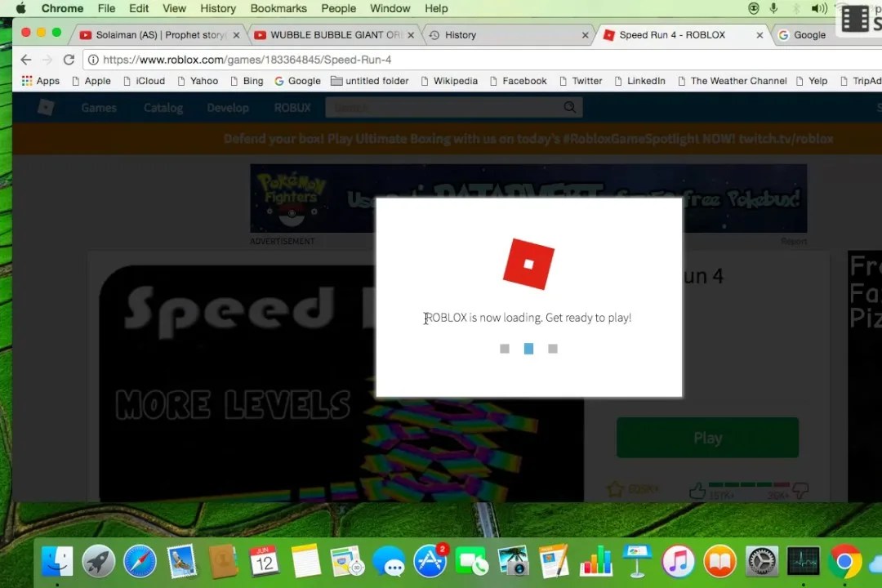This screenshot has width=882, height=588.
Task: Open System Preferences gear icon in dock
Action: point(762,561)
